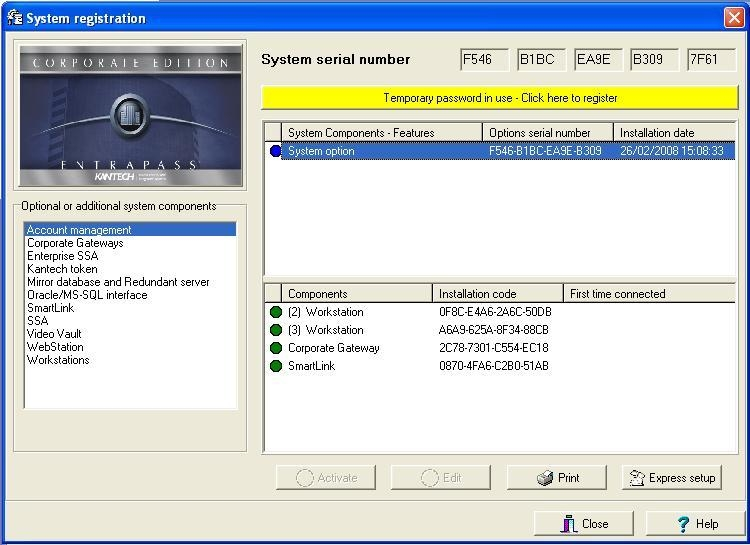The image size is (750, 545).
Task: Select Account management in components list
Action: [130, 230]
